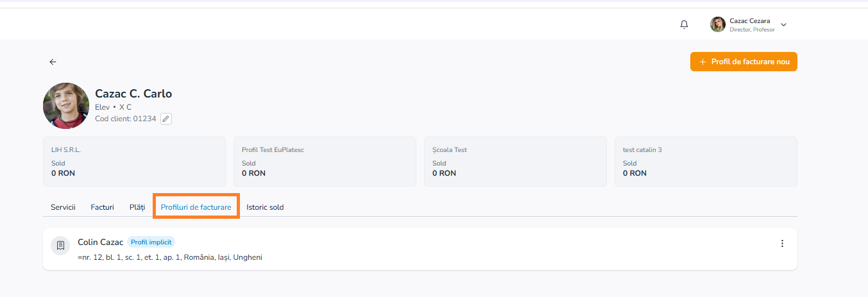Expand the user account chevron
This screenshot has height=297, width=868.
pyautogui.click(x=783, y=25)
